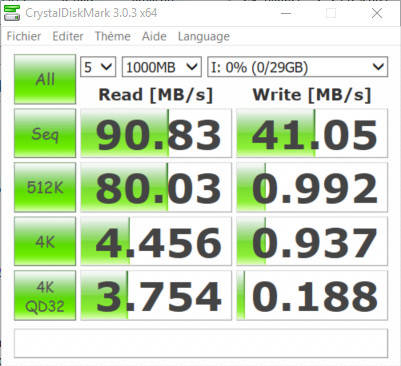Open the Editer menu

pos(68,36)
